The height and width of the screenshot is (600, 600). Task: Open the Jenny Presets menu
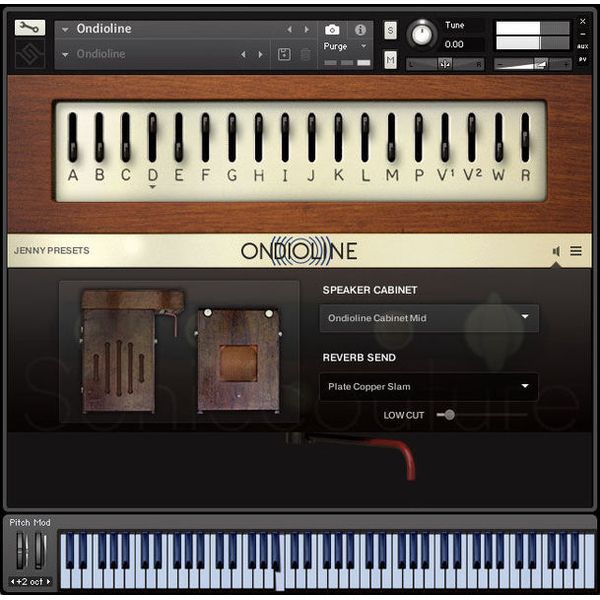pos(52,251)
